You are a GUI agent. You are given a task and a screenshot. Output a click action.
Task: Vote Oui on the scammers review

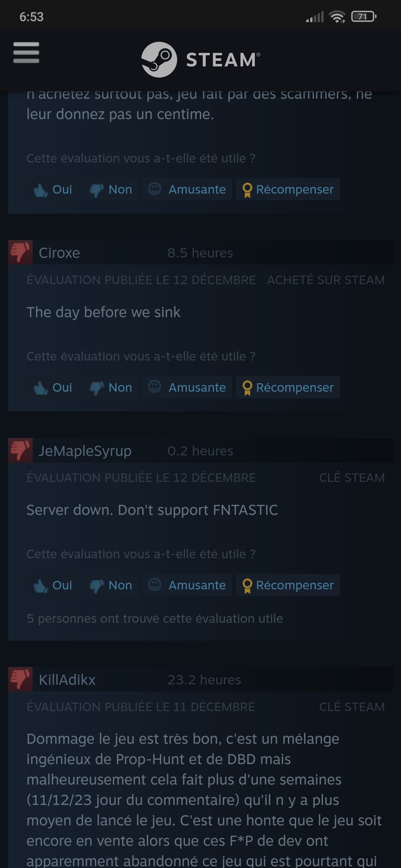[x=52, y=189]
